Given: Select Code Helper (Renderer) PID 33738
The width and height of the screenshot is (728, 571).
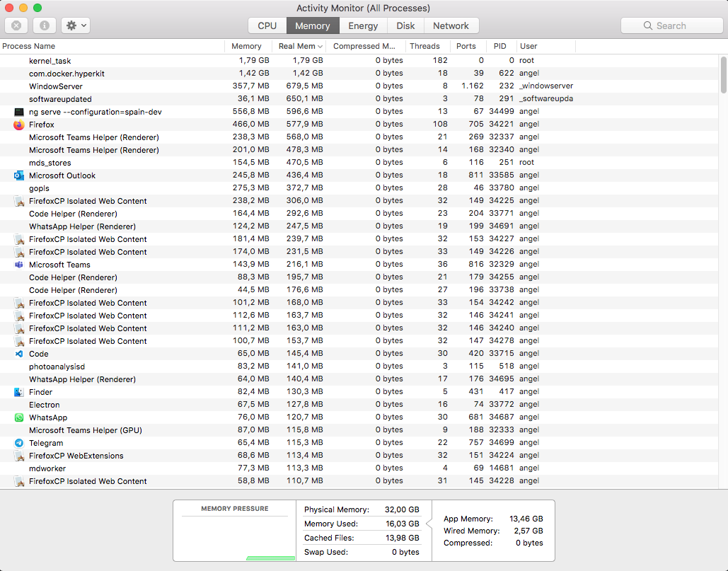Looking at the screenshot, I should [360, 289].
